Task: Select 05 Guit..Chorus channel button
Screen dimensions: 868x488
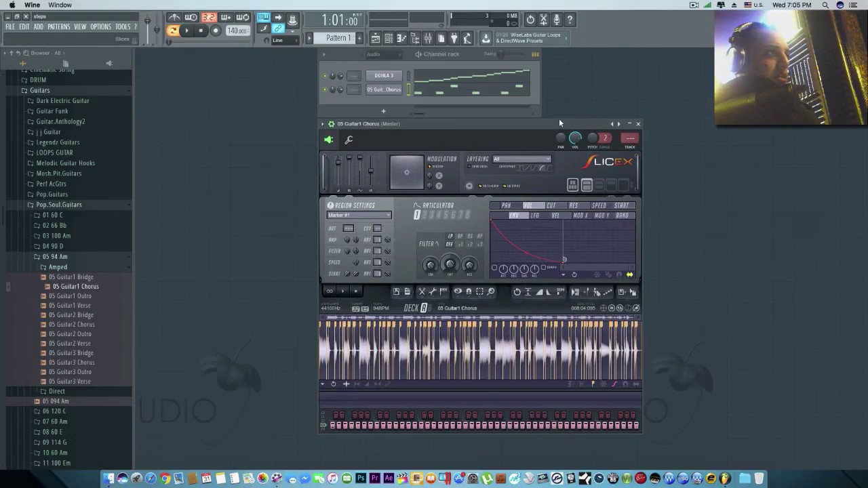Action: (x=384, y=89)
